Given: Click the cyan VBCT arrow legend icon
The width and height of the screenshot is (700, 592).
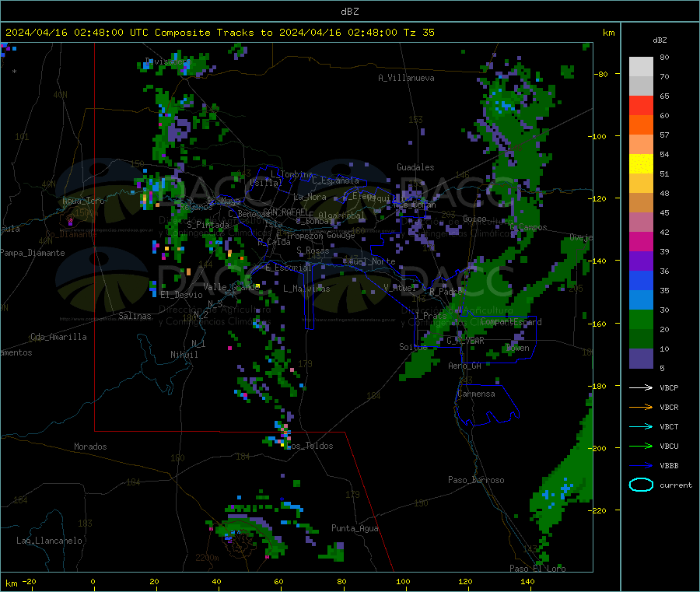Looking at the screenshot, I should [641, 427].
